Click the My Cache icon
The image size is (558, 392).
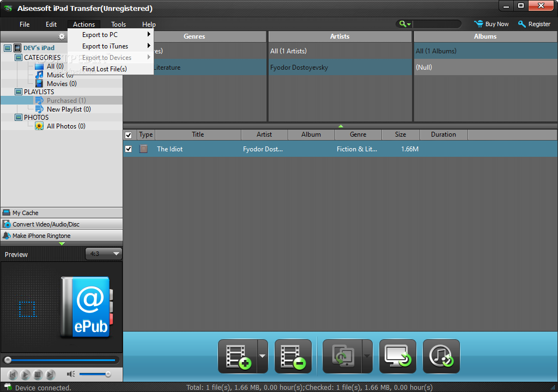tap(7, 213)
